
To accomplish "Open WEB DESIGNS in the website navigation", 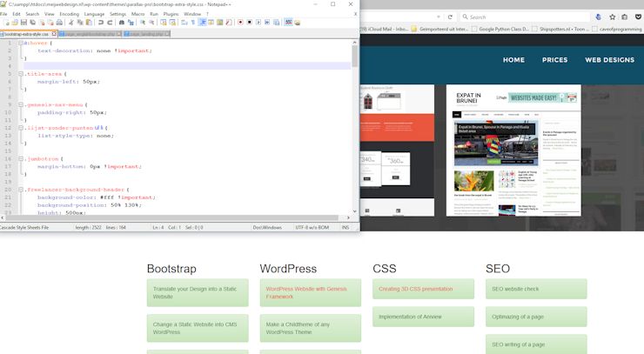I will pos(610,60).
